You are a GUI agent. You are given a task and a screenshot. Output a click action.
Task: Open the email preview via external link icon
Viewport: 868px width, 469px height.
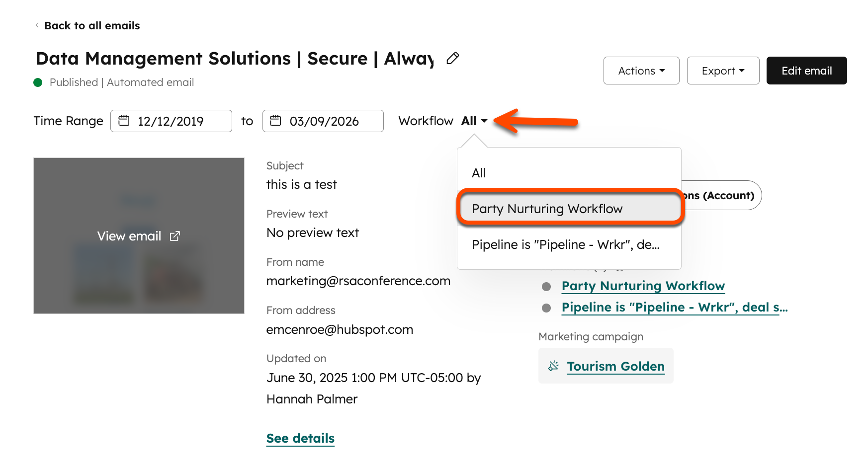pos(174,236)
